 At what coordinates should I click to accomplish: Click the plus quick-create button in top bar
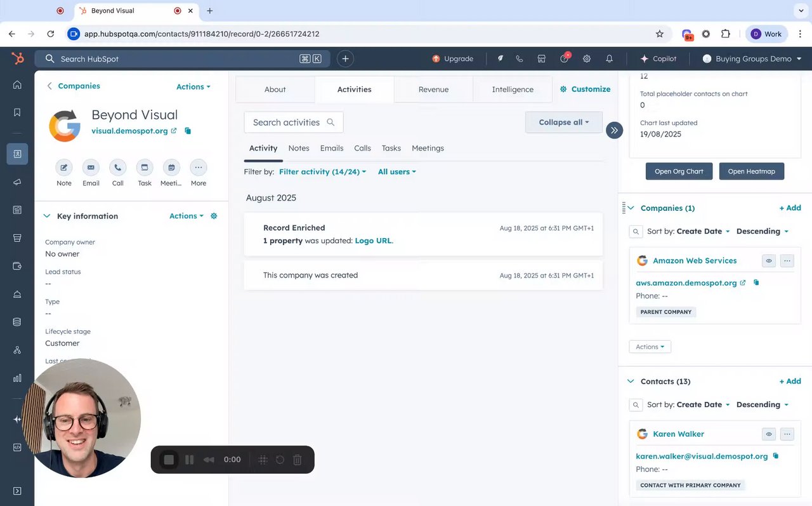(x=345, y=58)
